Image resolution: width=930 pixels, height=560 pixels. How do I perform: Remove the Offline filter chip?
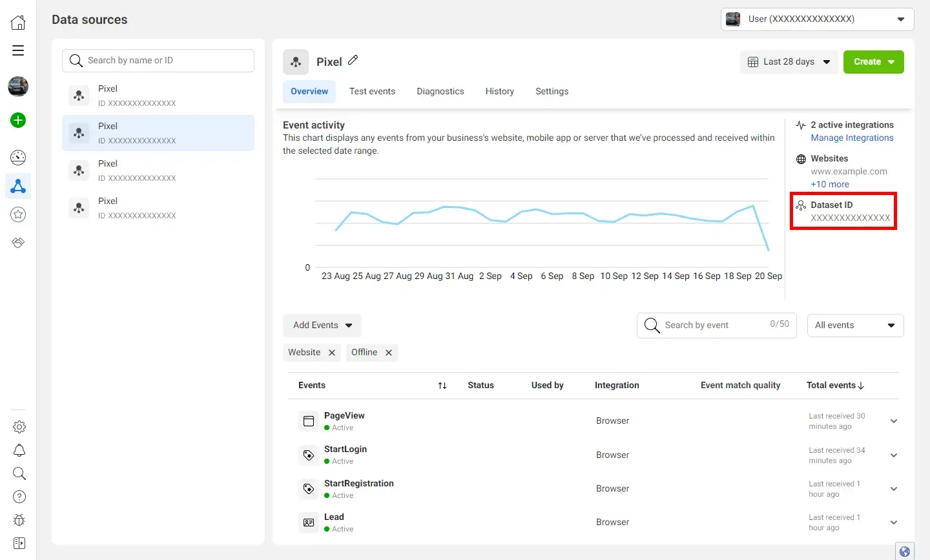389,353
